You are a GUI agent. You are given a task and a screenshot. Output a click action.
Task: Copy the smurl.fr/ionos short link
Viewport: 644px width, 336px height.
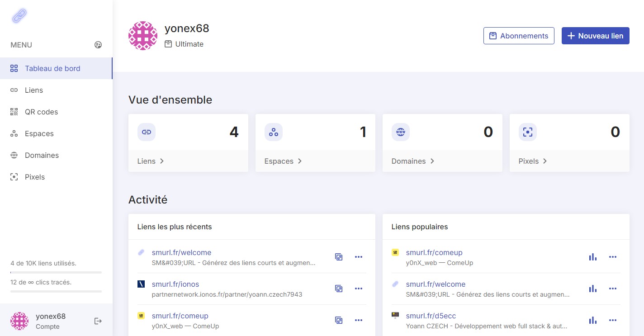tap(339, 289)
